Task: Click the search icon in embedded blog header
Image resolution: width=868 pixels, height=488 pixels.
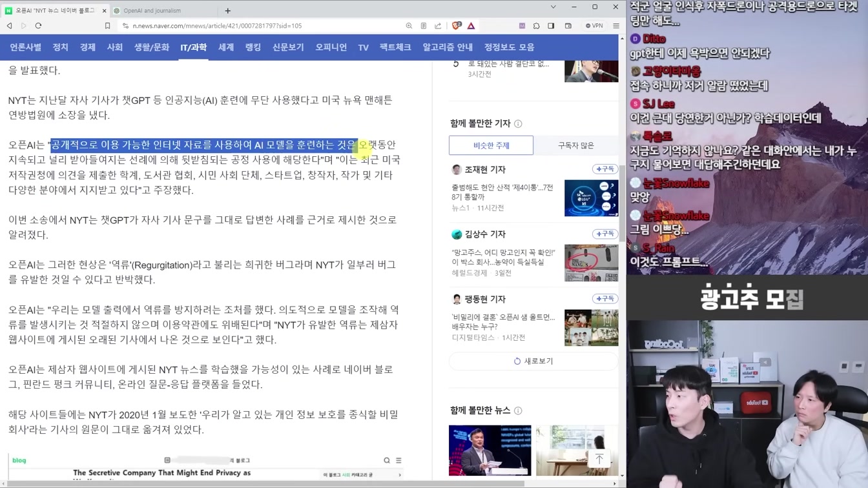Action: click(x=387, y=460)
